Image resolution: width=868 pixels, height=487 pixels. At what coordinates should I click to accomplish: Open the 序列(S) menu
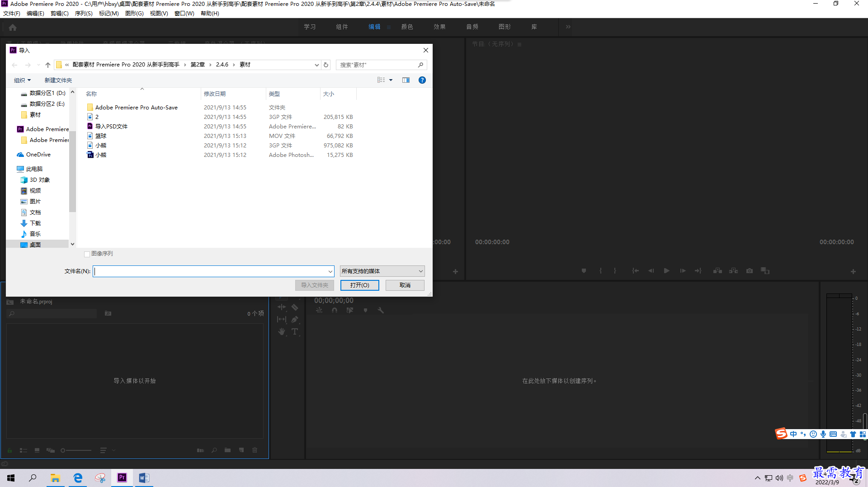pos(84,14)
